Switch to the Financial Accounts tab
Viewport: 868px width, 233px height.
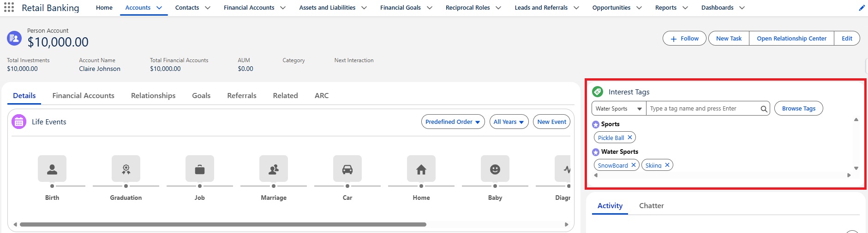(x=83, y=96)
